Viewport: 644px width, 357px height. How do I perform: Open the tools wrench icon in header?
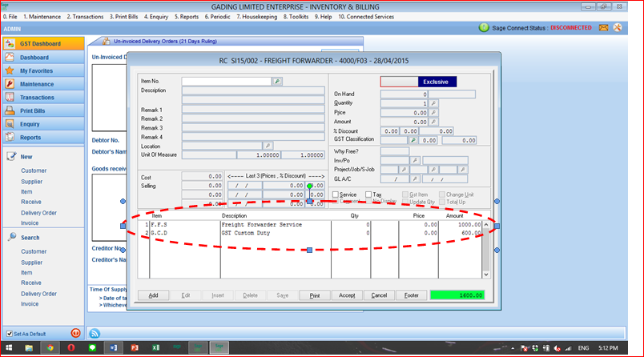tap(618, 27)
